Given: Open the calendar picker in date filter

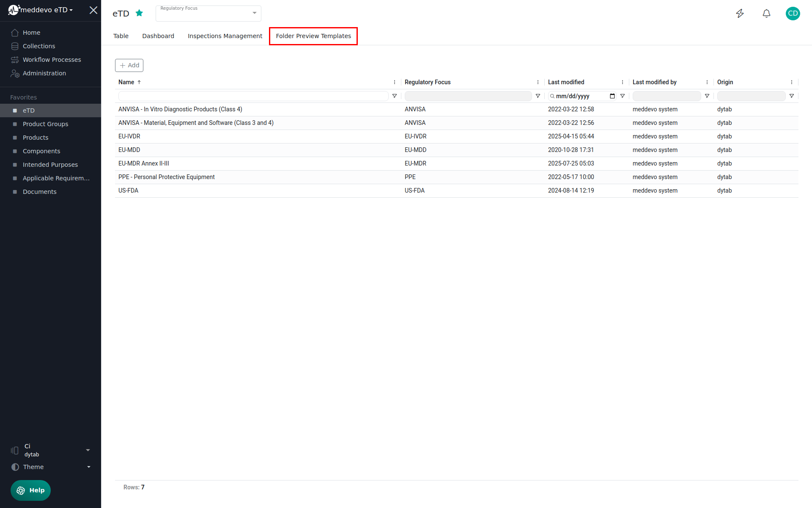Looking at the screenshot, I should click(x=612, y=96).
